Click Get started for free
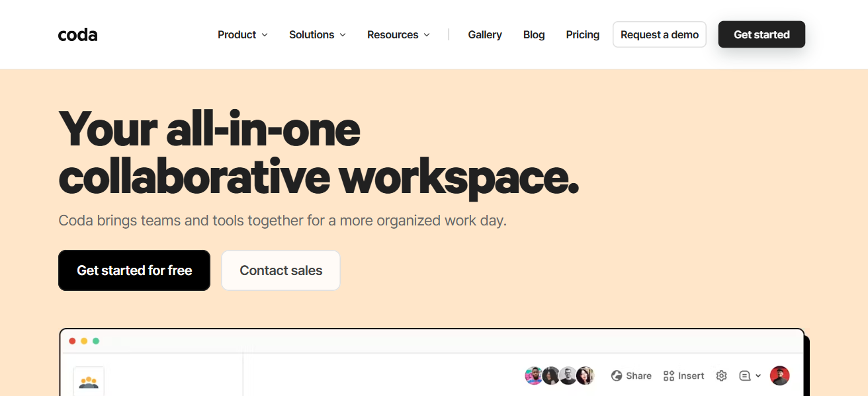Image resolution: width=868 pixels, height=396 pixels. 134,270
